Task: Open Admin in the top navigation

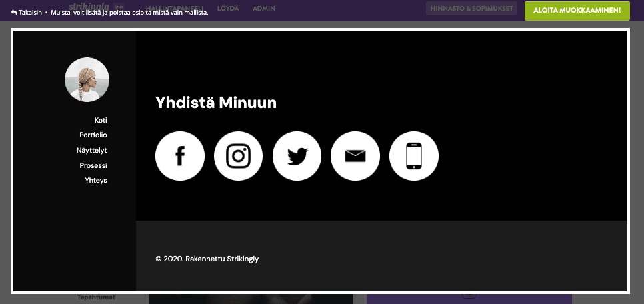Action: [x=264, y=8]
